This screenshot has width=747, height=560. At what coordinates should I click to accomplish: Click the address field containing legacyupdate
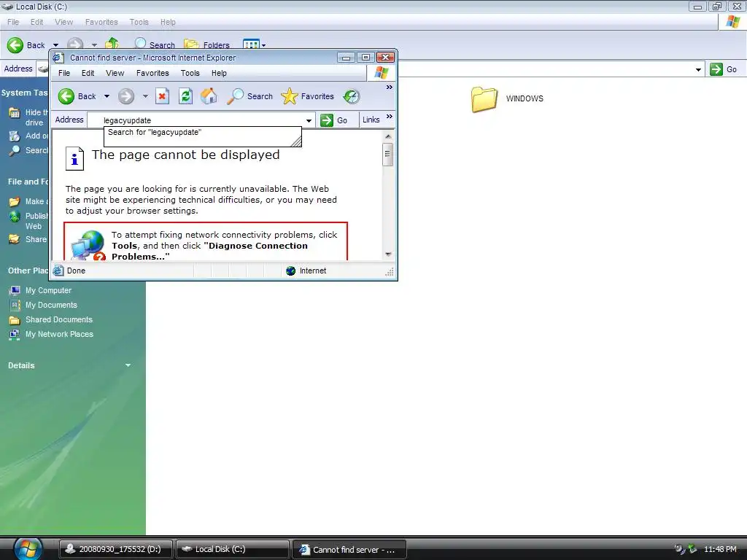pos(201,120)
